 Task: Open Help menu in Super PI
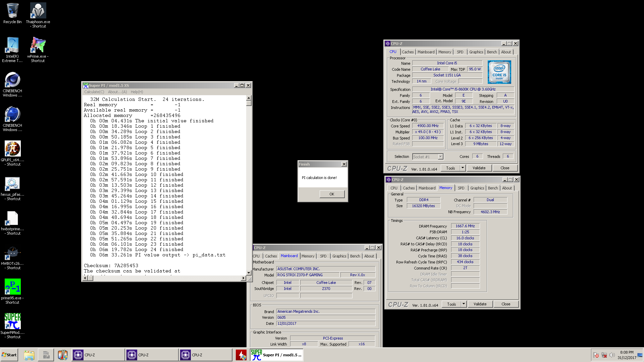(137, 92)
